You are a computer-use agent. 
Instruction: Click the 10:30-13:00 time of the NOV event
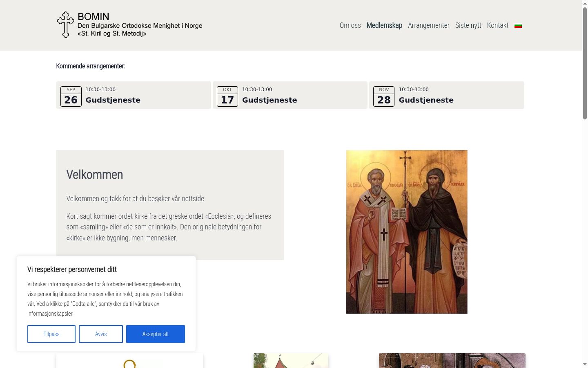(414, 90)
